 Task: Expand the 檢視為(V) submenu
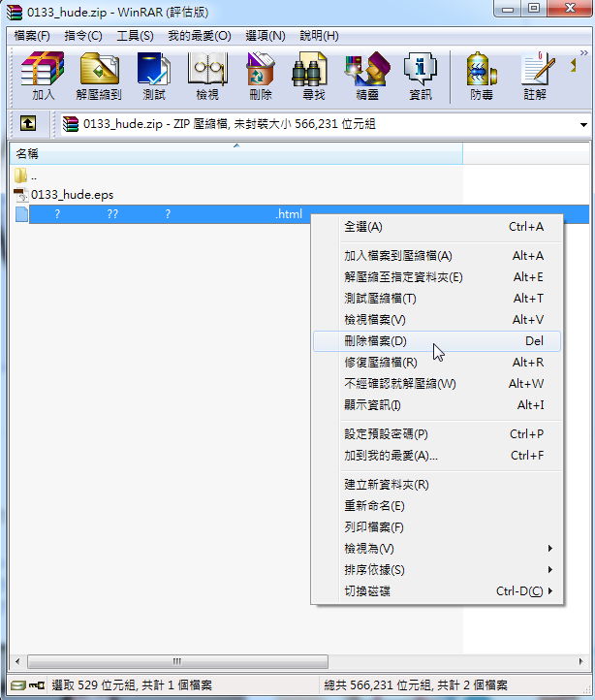[437, 548]
